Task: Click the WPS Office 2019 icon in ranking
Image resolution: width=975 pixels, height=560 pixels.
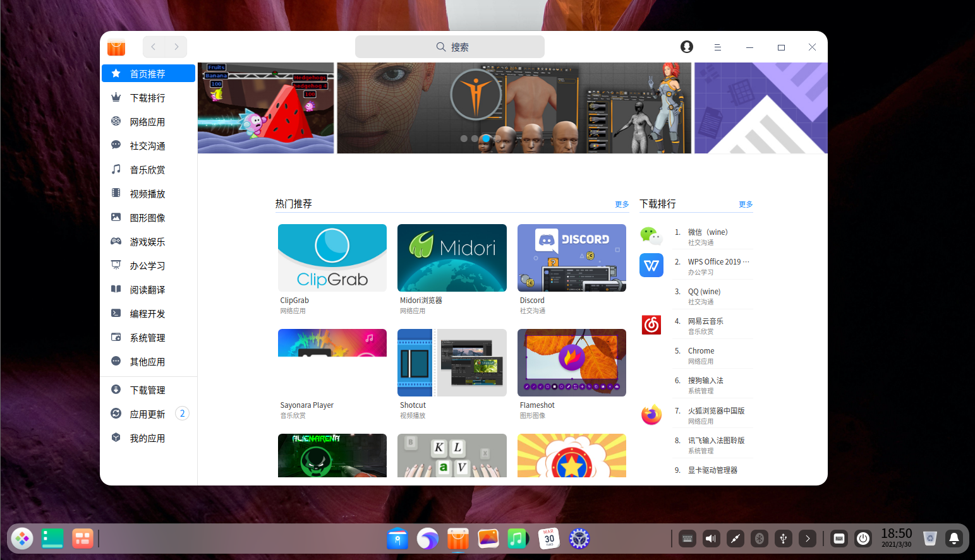Action: point(651,265)
